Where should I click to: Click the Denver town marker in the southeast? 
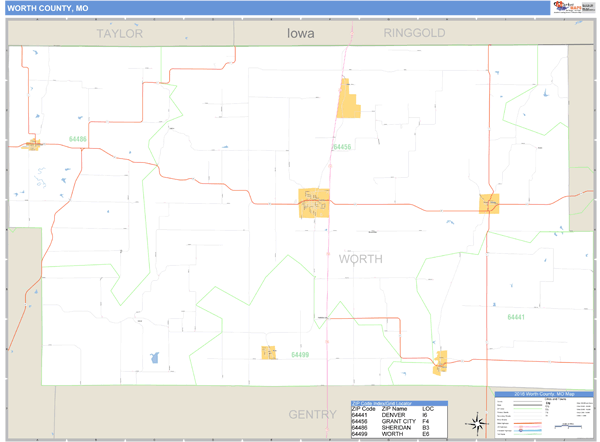440,361
